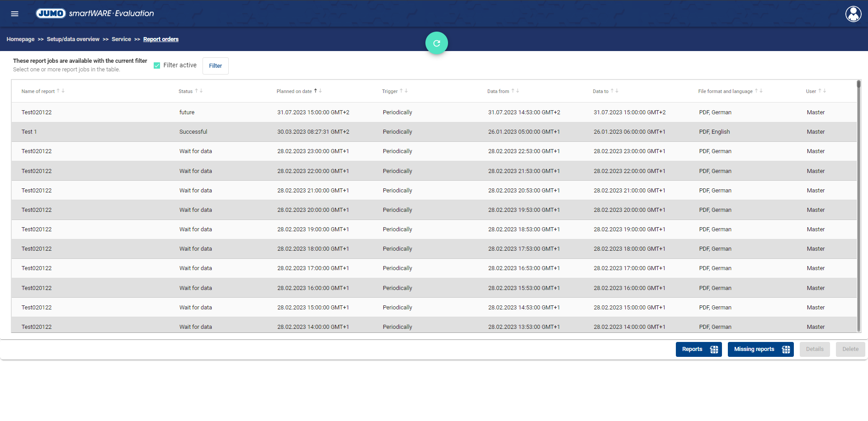Click the Missing reports button
The height and width of the screenshot is (421, 868).
[x=760, y=349]
